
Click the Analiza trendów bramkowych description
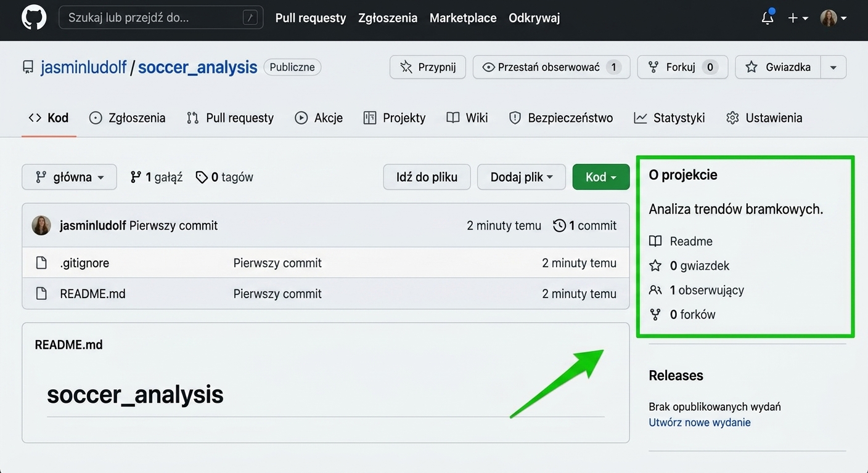[x=736, y=209]
